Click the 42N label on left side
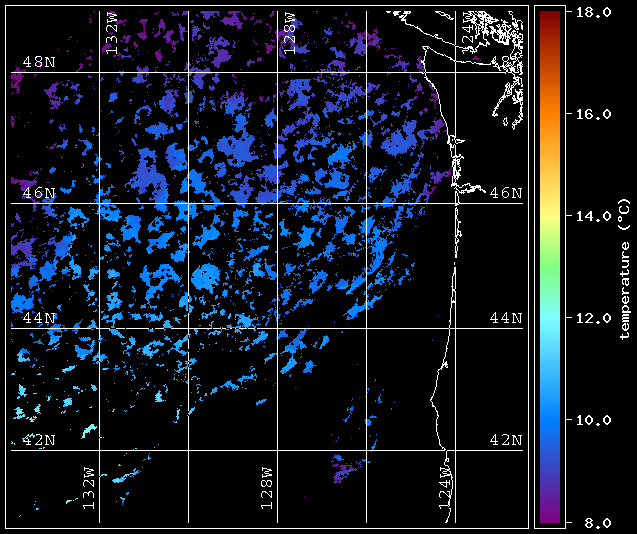The image size is (637, 534). tap(39, 440)
